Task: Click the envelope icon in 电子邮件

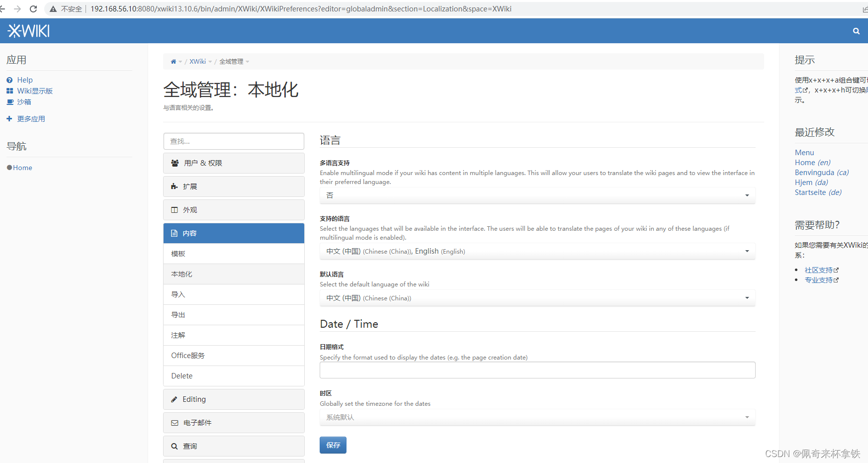Action: point(174,423)
